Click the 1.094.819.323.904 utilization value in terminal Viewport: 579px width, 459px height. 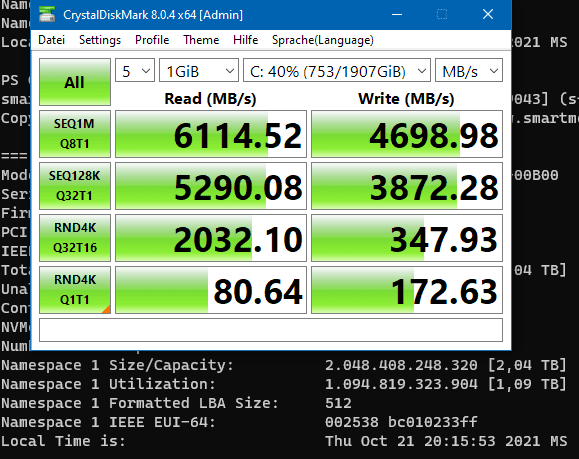click(x=401, y=384)
